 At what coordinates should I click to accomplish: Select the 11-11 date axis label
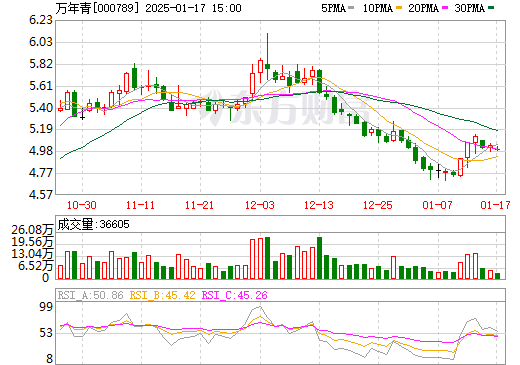[x=141, y=205]
